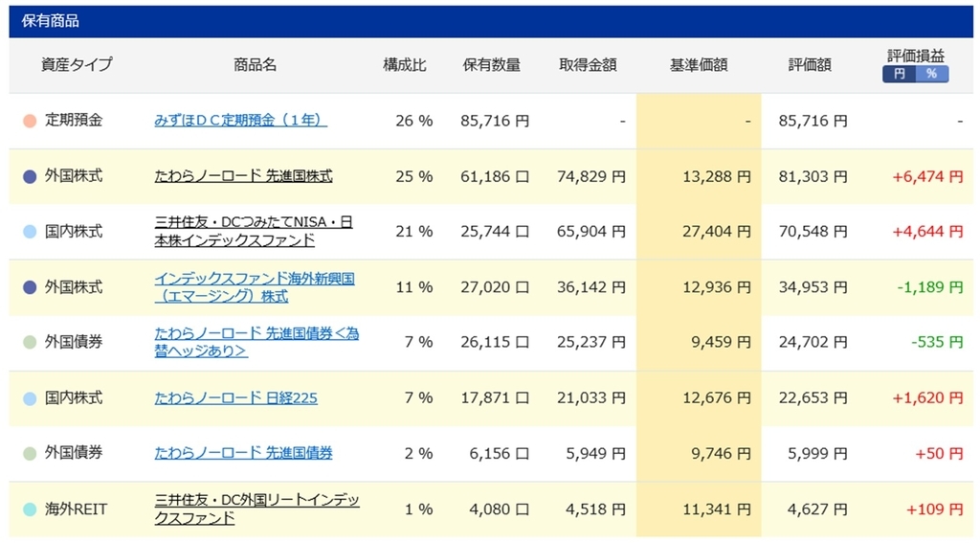Click 外国債券 dot in 2 % row

30,454
